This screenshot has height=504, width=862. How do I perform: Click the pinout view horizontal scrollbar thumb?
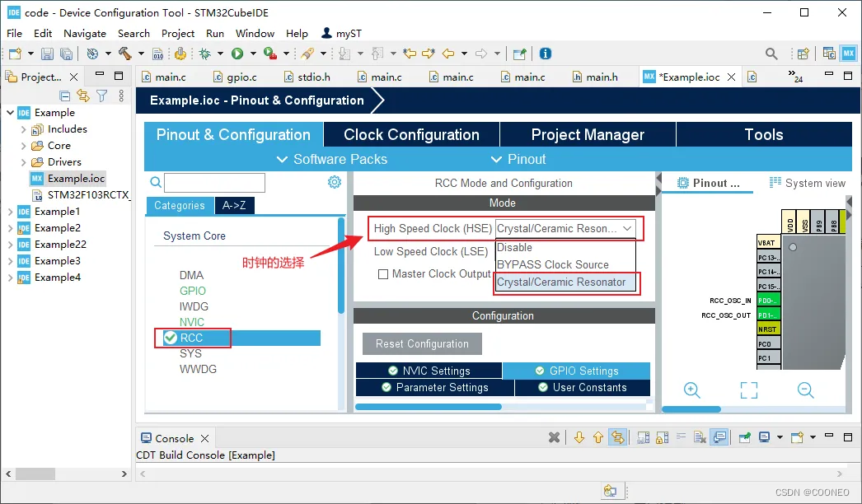coord(691,409)
